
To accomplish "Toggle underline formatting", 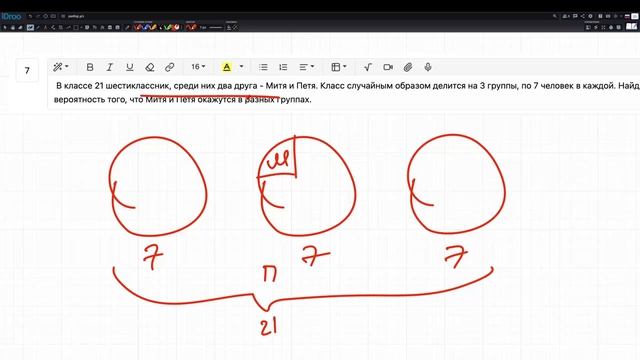I will [129, 67].
